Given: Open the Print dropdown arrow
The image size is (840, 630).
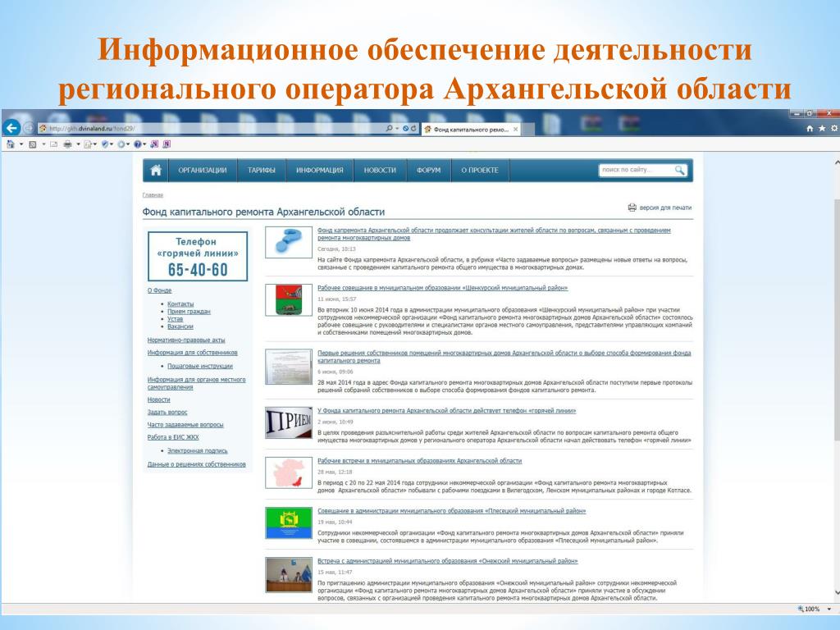Looking at the screenshot, I should (x=78, y=144).
